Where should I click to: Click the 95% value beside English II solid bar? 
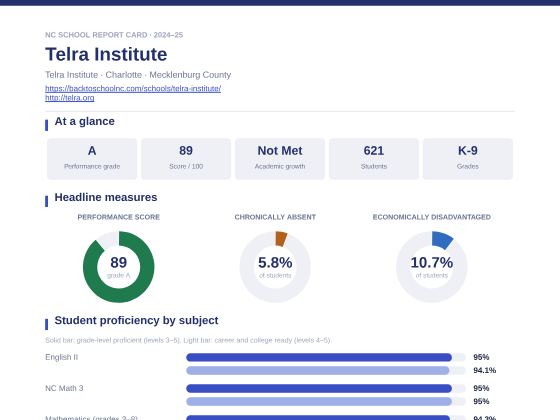point(481,357)
